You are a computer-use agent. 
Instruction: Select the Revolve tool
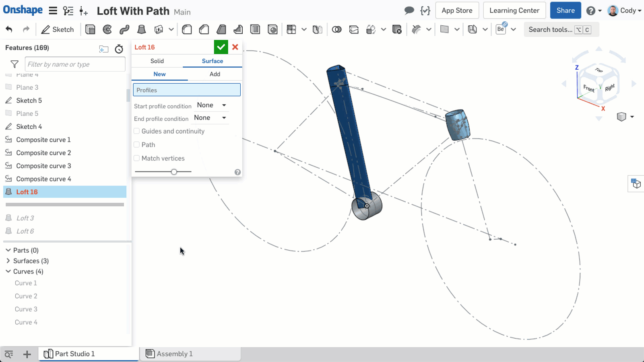[x=107, y=29]
